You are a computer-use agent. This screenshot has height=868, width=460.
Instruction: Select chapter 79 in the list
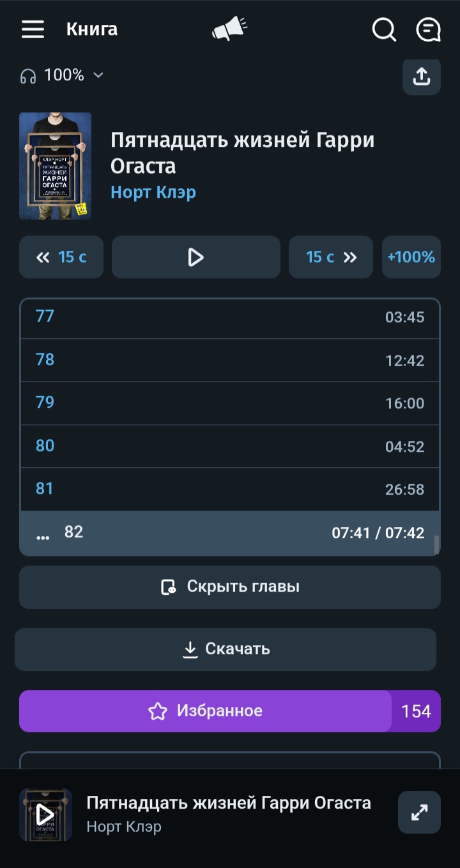click(x=230, y=403)
